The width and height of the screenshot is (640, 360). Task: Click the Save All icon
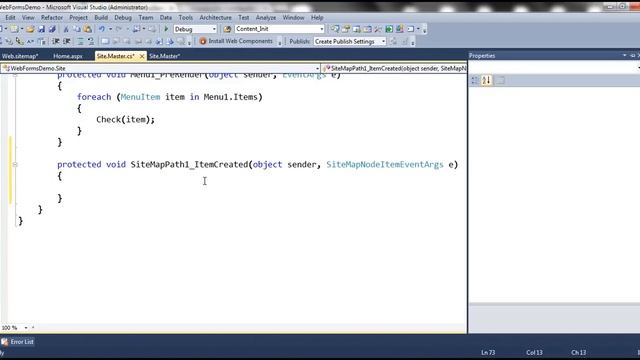click(x=52, y=29)
